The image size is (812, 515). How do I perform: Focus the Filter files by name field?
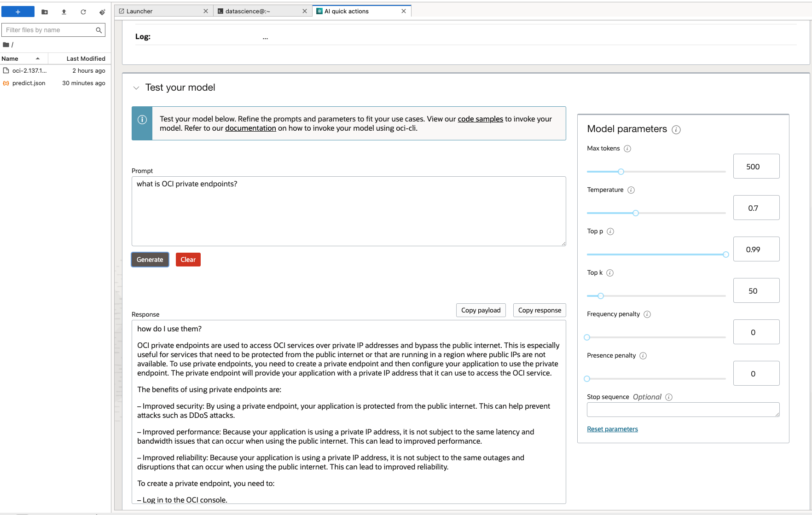(53, 30)
